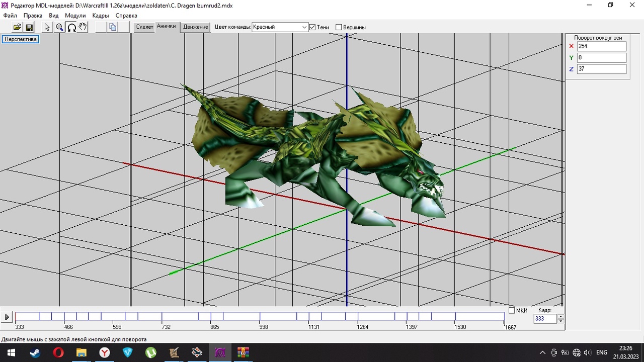This screenshot has width=644, height=362.
Task: Select the hand pan tool
Action: click(83, 27)
